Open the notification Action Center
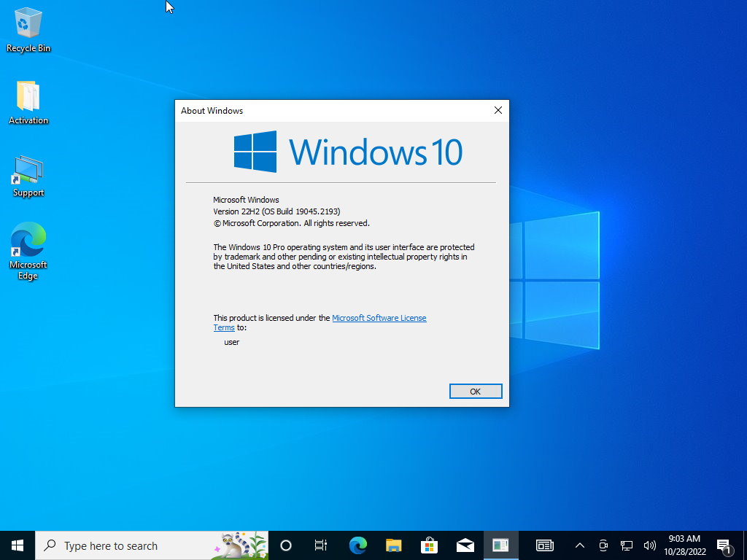The image size is (747, 560). coord(724,545)
